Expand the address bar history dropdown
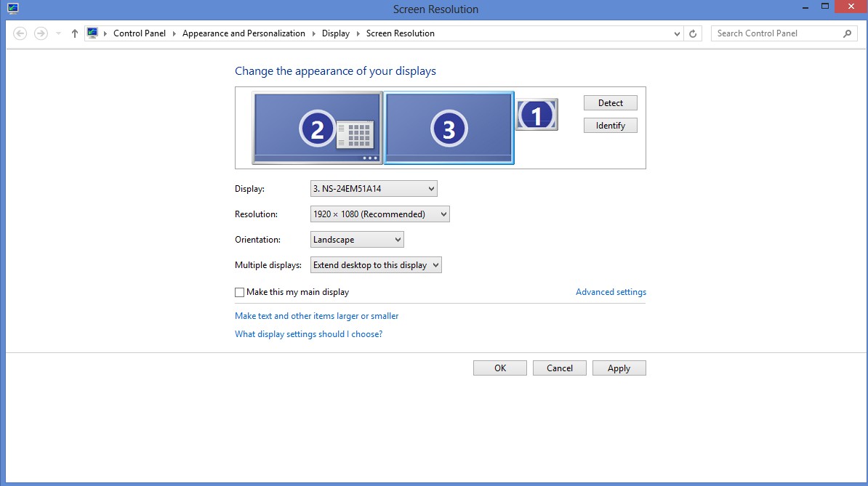868x486 pixels. click(677, 33)
